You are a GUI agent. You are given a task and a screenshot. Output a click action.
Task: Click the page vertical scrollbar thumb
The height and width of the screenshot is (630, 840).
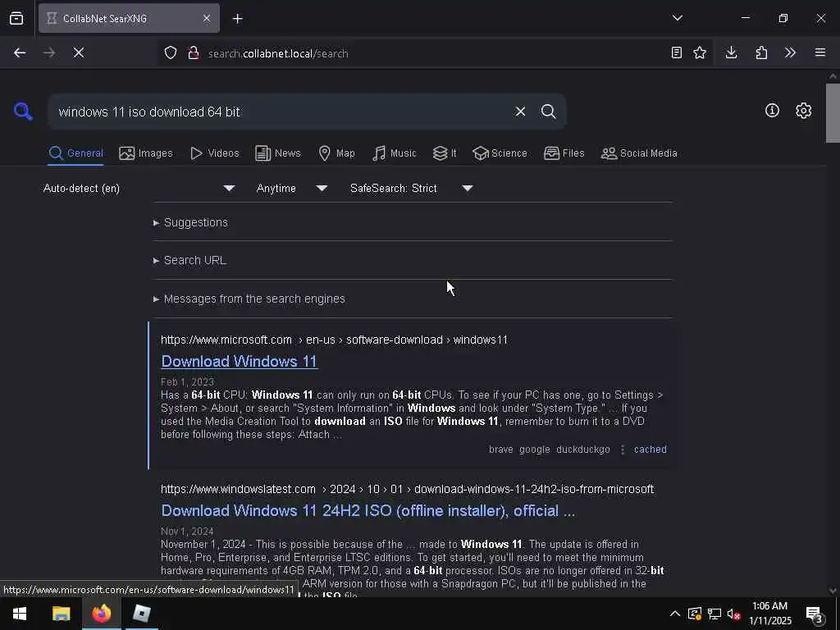tap(833, 112)
